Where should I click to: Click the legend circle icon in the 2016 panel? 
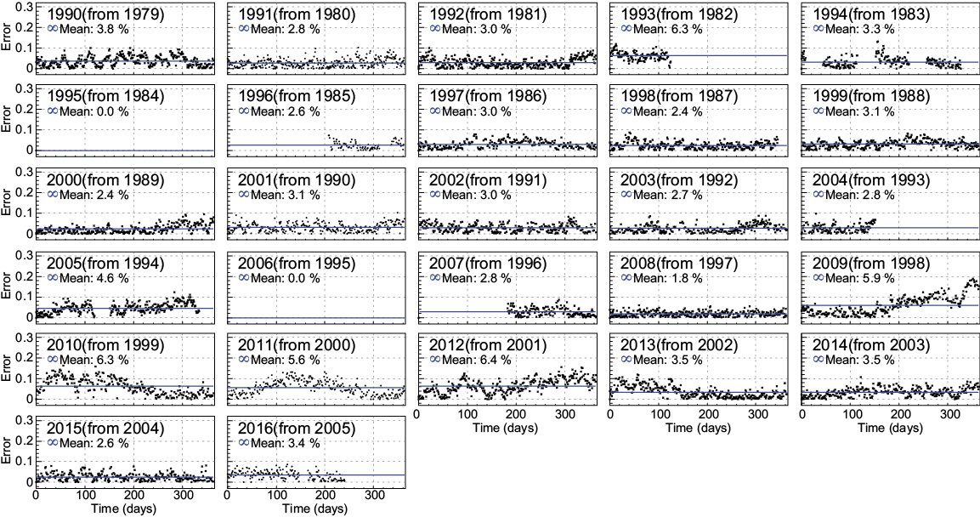tap(245, 442)
